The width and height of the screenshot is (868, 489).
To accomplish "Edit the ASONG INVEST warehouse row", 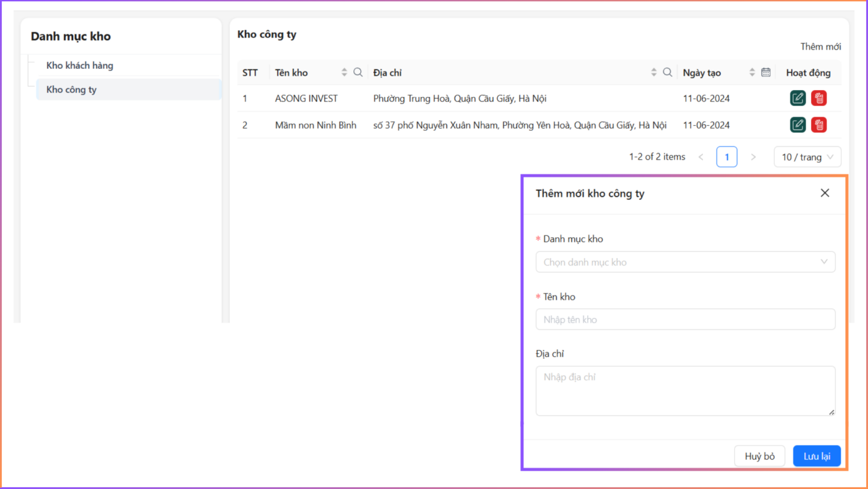I will click(798, 98).
